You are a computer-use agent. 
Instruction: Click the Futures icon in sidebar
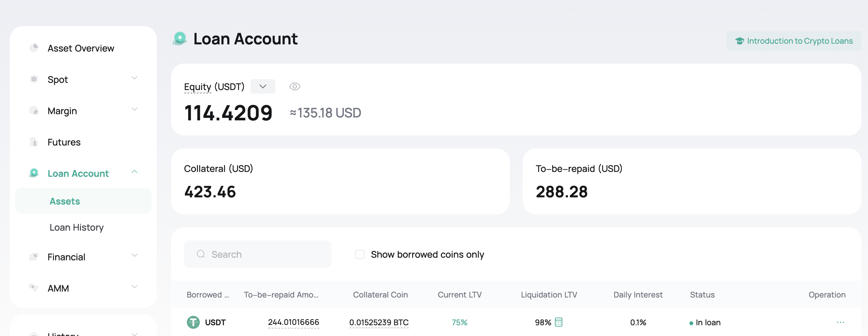(x=34, y=142)
